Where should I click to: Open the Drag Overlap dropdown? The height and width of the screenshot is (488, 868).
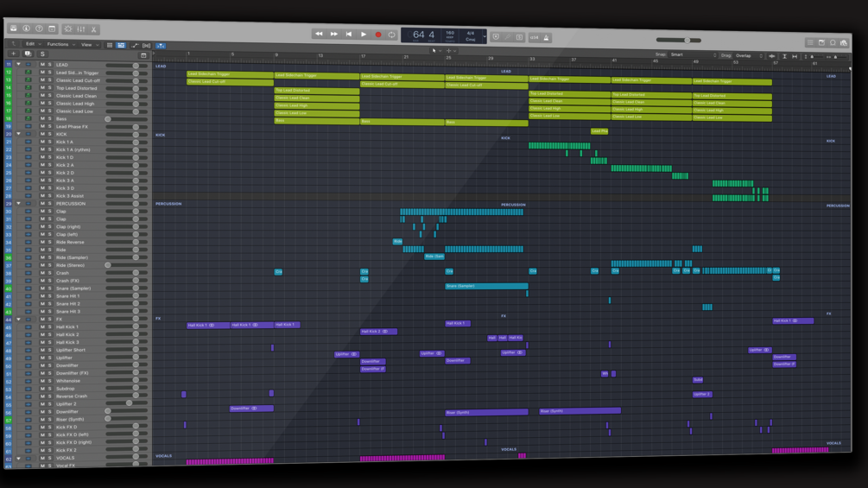pos(749,55)
